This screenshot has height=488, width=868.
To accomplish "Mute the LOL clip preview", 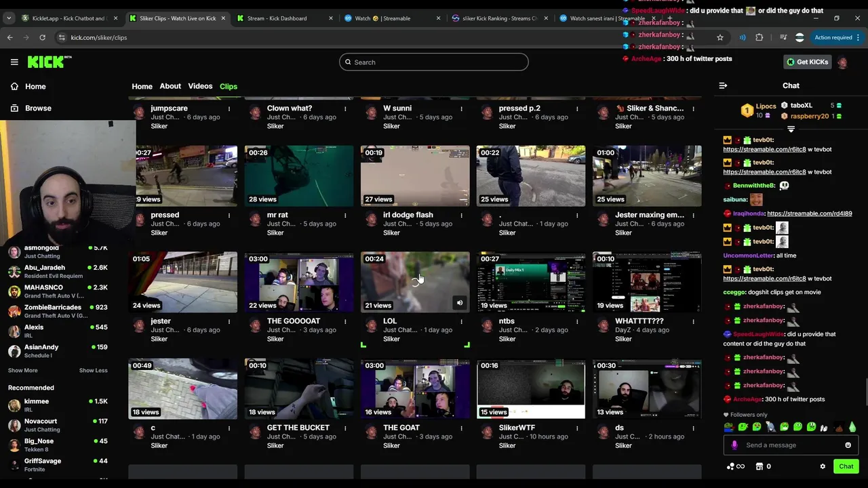I will pos(460,303).
